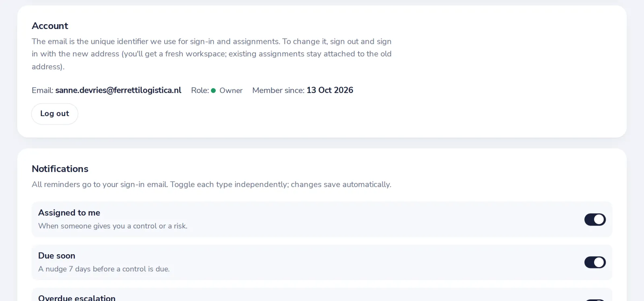644x301 pixels.
Task: Click the Due soon row title
Action: coord(57,256)
